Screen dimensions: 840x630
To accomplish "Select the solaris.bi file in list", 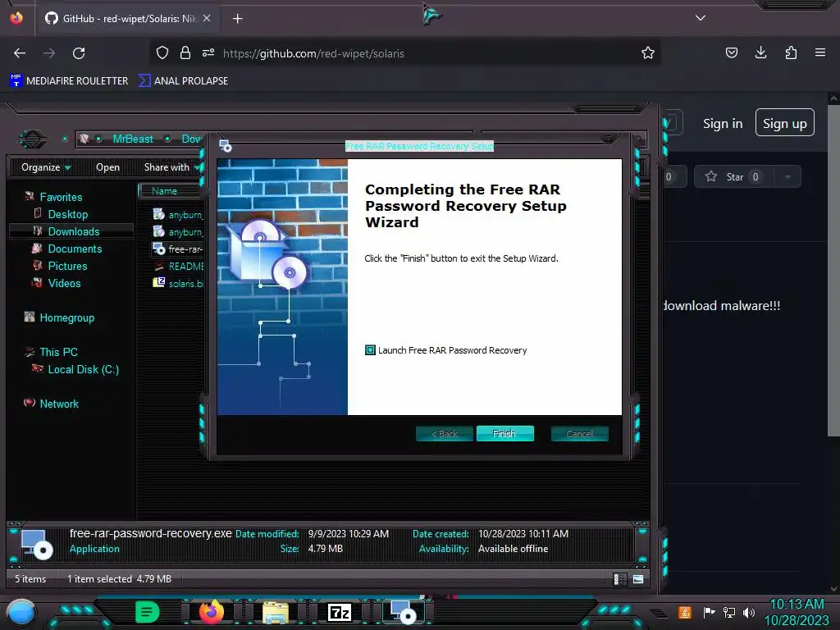I will (178, 283).
